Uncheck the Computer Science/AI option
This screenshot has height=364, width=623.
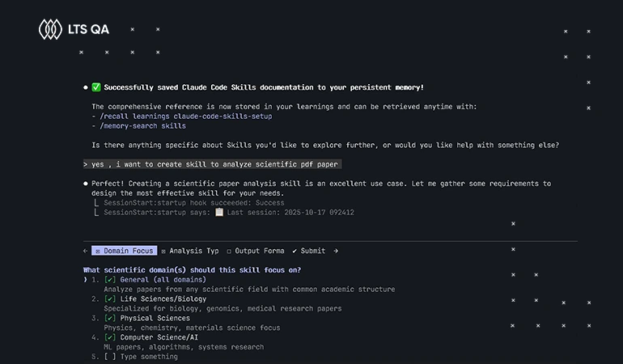click(110, 337)
